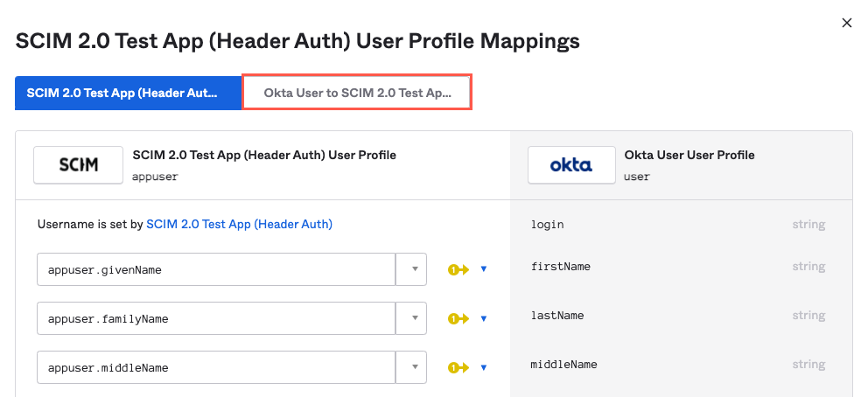Switch to SCIM 2.0 Test App (Header Aut... tab
The image size is (868, 397).
point(129,93)
